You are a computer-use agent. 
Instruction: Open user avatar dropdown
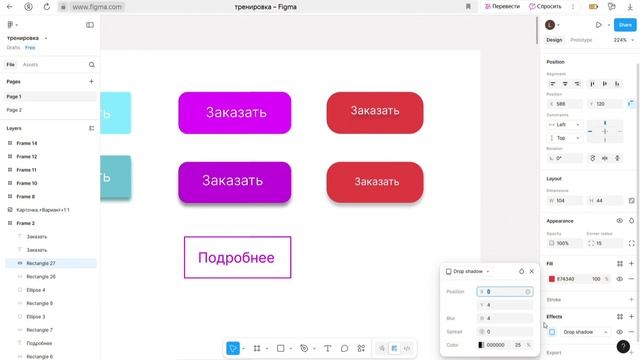(x=552, y=25)
